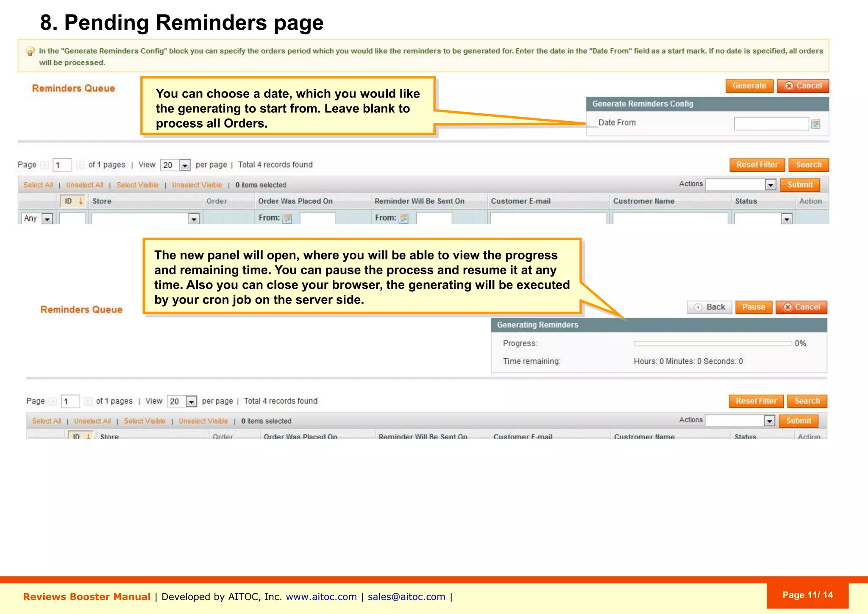868x614 pixels.
Task: Open the Status filter dropdown
Action: coord(763,218)
